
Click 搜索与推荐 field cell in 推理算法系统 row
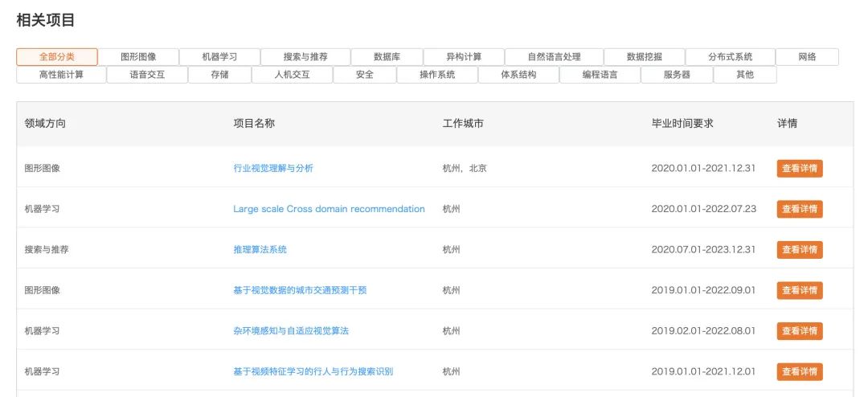pos(47,250)
